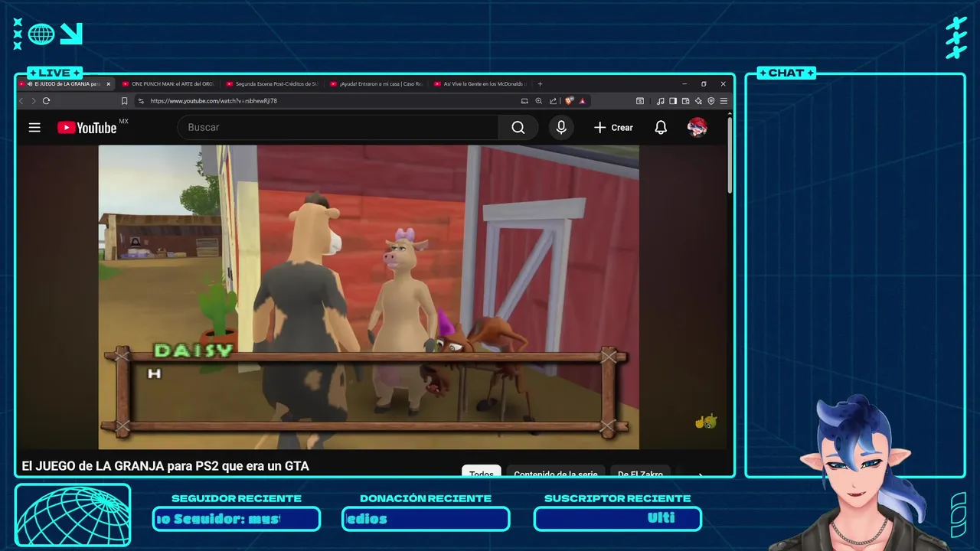This screenshot has height=551, width=980.
Task: Open the YouTube notifications bell
Action: pos(661,128)
